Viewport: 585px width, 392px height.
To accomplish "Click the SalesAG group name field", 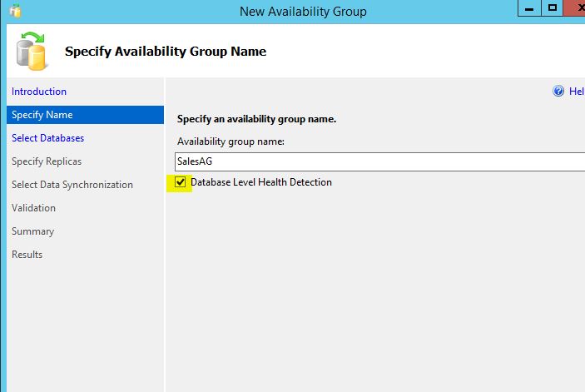I will pos(379,161).
